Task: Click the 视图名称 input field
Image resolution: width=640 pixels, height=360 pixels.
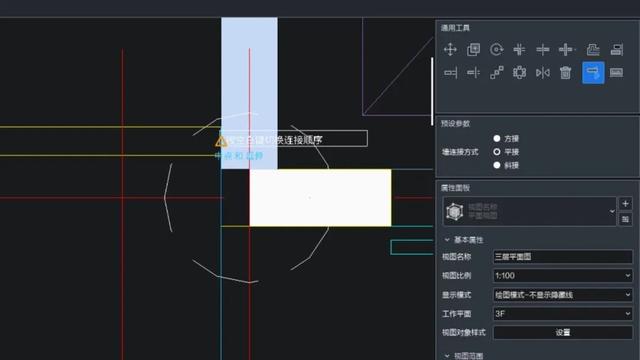Action: click(x=563, y=257)
